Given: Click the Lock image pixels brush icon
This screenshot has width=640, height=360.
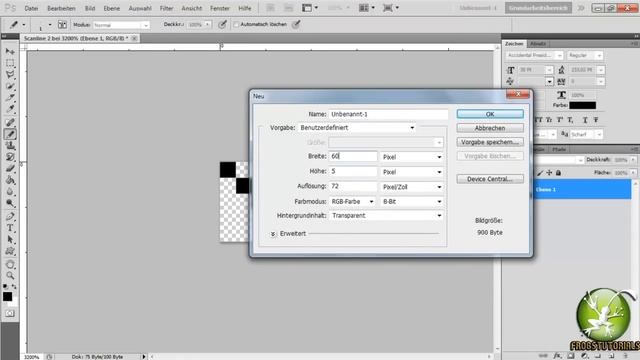Looking at the screenshot, I should [x=540, y=173].
